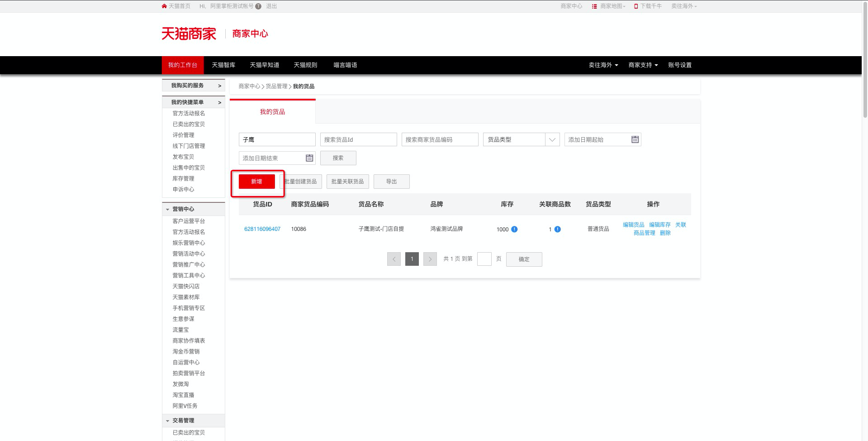Click the 编辑货品 link
The height and width of the screenshot is (441, 868).
pos(634,225)
